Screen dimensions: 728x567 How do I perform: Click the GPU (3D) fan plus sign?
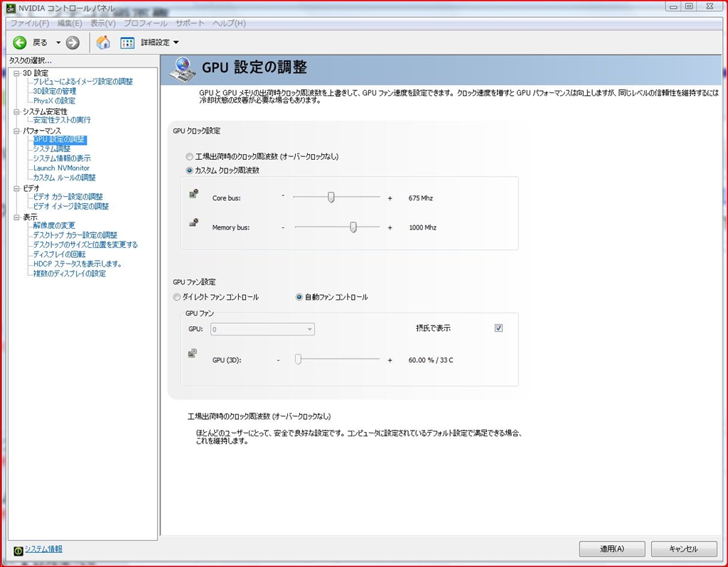(x=390, y=360)
